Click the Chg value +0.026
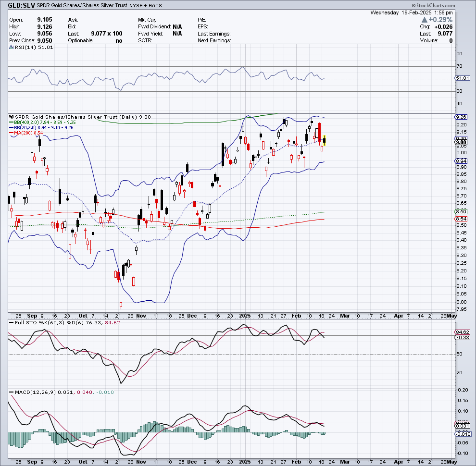The image size is (476, 466). [x=443, y=27]
